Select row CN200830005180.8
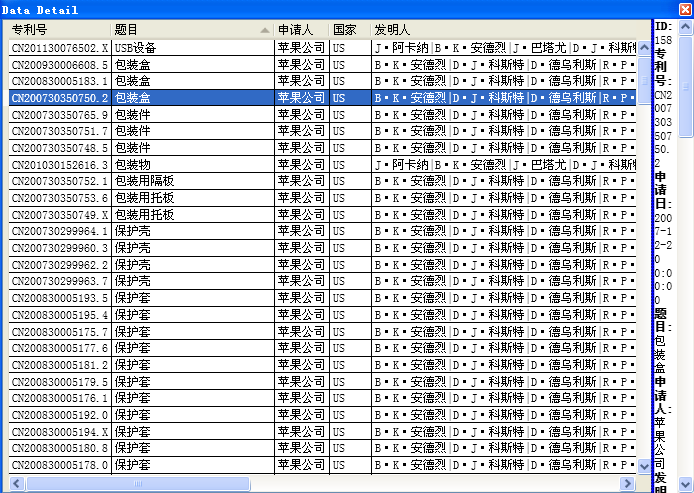This screenshot has width=694, height=493. 322,448
